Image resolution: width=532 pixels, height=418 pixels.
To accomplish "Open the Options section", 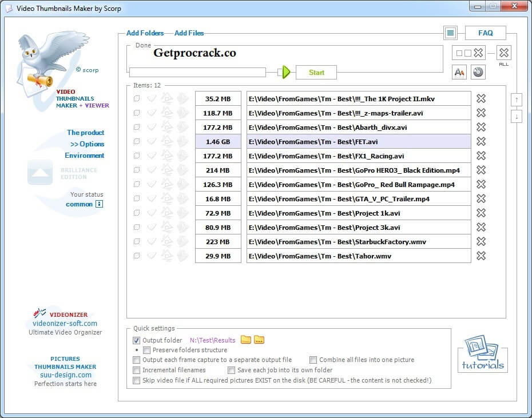I will coord(87,144).
